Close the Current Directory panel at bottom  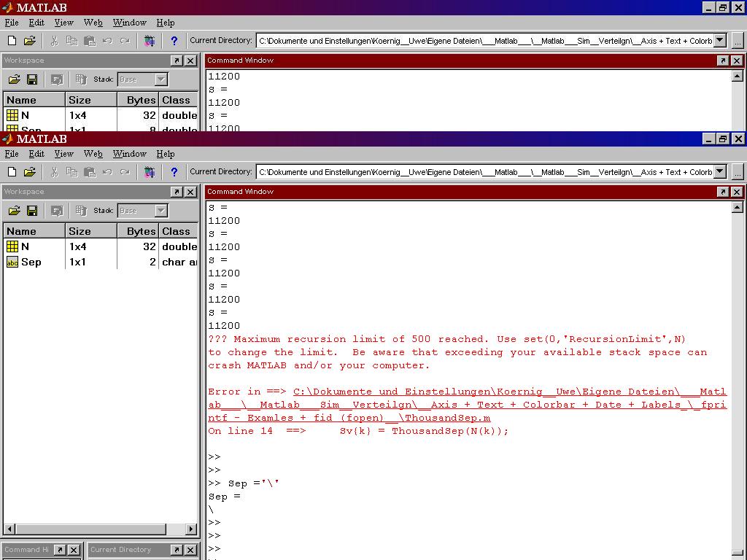coord(190,550)
